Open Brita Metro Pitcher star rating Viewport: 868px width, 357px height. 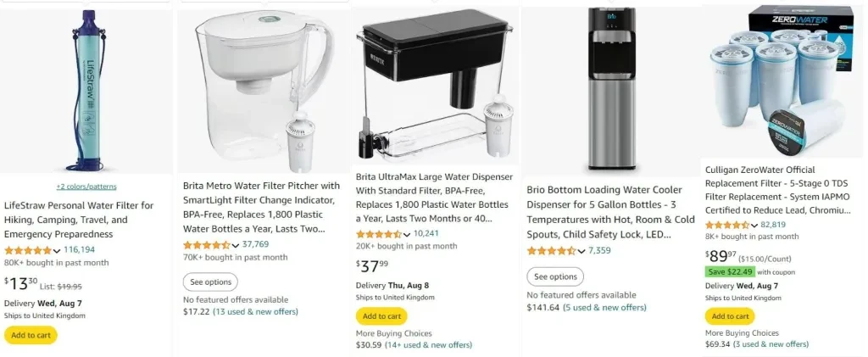coord(207,244)
